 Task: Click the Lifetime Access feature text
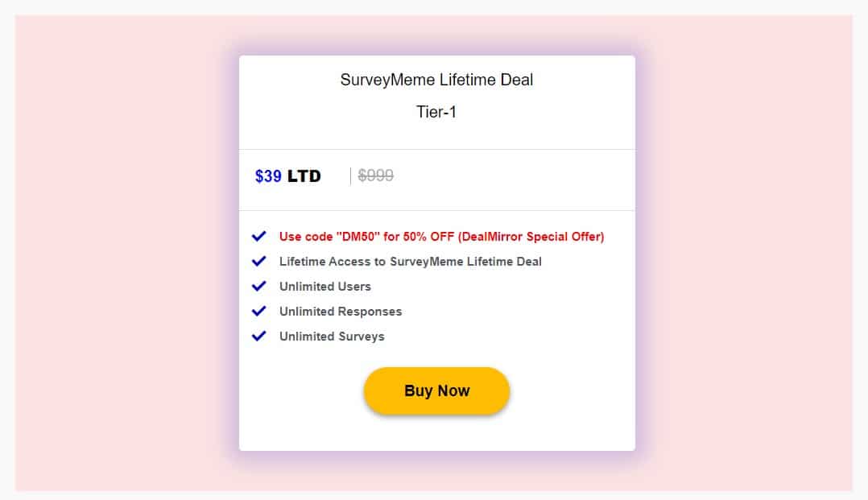[x=410, y=261]
